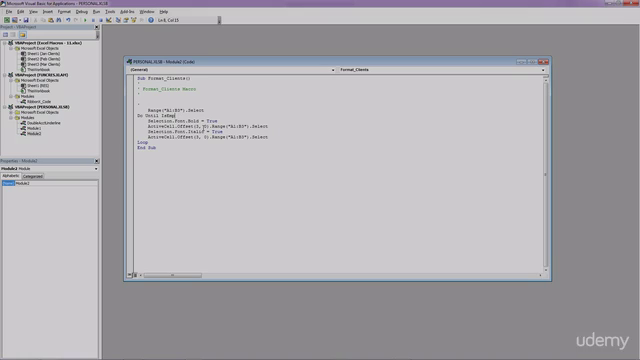Select Module1 in project tree
The width and height of the screenshot is (640, 360).
point(34,128)
